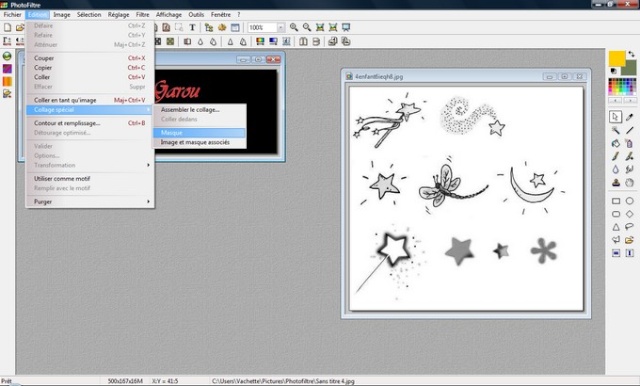
Task: Swap foreground and background colors
Action: [x=631, y=54]
